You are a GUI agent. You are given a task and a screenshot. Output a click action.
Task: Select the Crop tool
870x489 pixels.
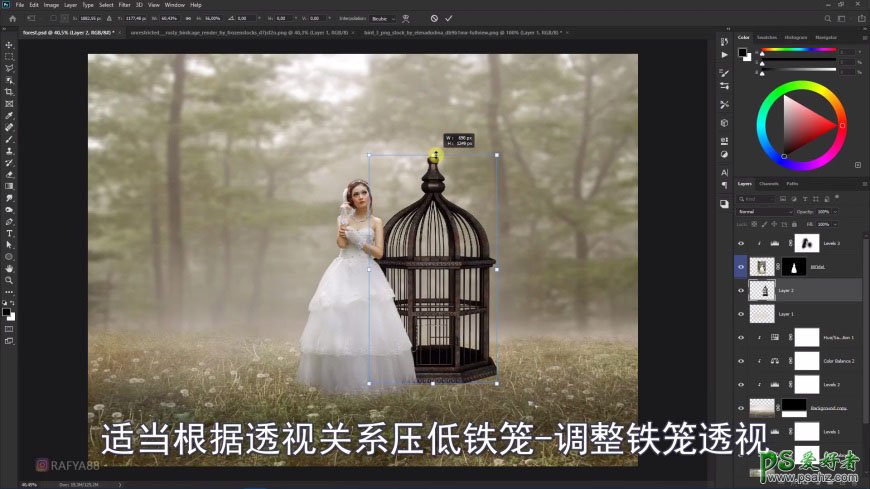pyautogui.click(x=9, y=92)
